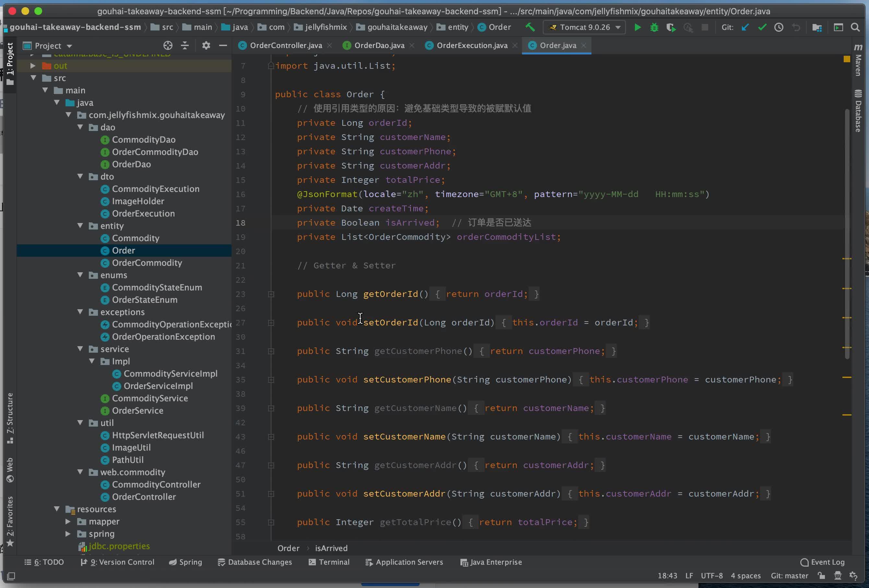The width and height of the screenshot is (869, 588).
Task: Click the 4 spaces indent setting
Action: (x=745, y=576)
